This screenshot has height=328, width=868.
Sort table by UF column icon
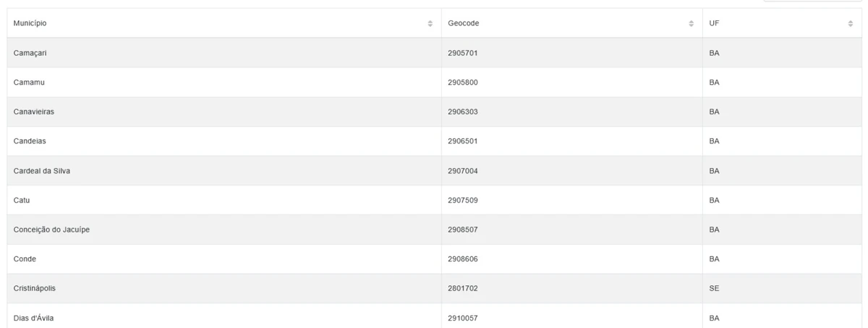click(851, 24)
